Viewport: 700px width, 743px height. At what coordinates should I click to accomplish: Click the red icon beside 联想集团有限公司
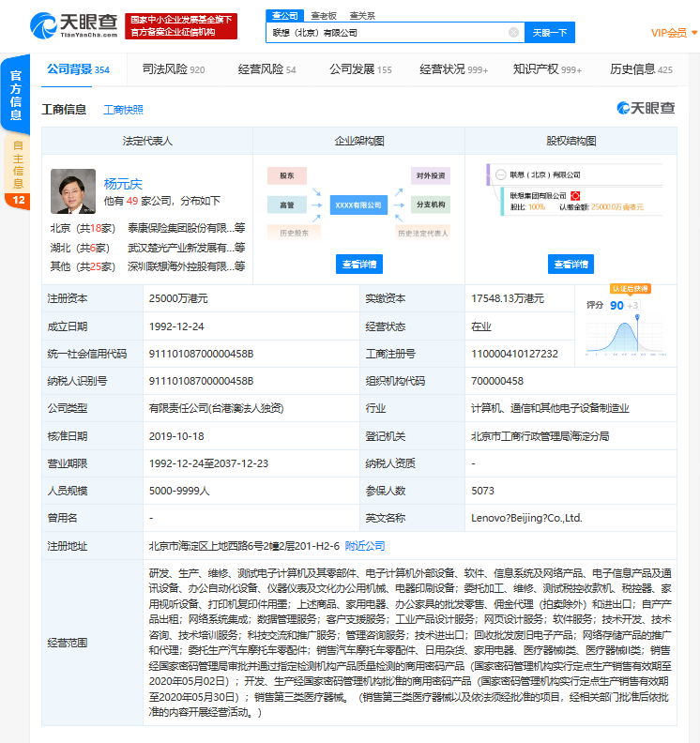pos(575,196)
